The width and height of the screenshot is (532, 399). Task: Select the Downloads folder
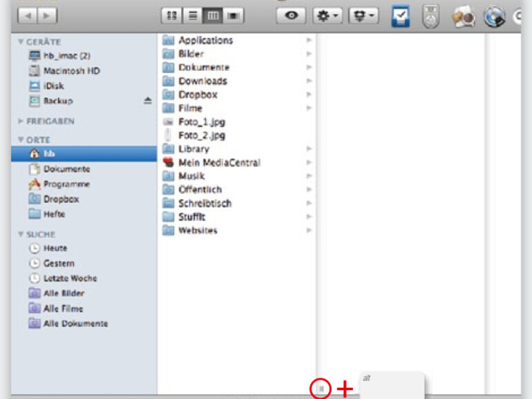point(237,81)
